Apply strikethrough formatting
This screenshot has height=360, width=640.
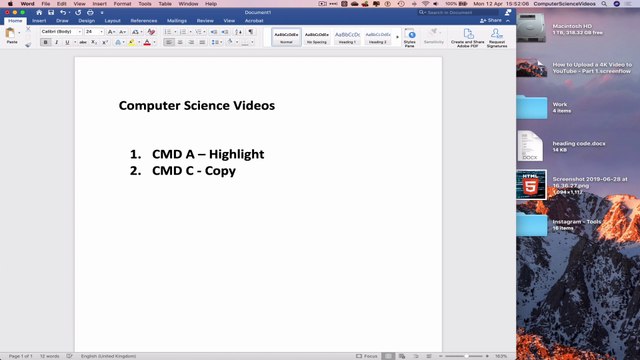tap(83, 42)
